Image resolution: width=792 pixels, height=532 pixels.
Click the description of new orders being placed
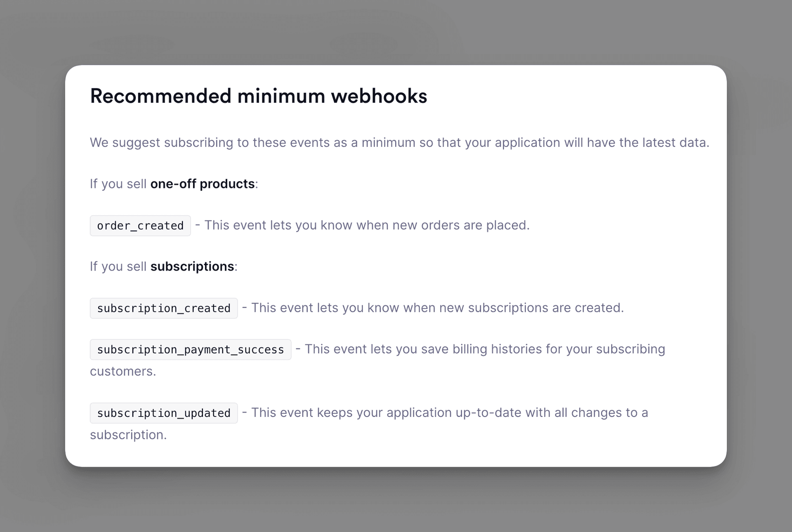pos(367,225)
